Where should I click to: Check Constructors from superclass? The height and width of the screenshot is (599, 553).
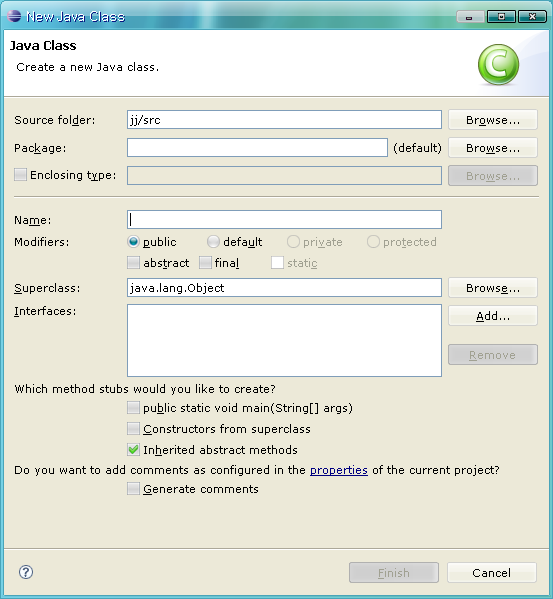133,429
